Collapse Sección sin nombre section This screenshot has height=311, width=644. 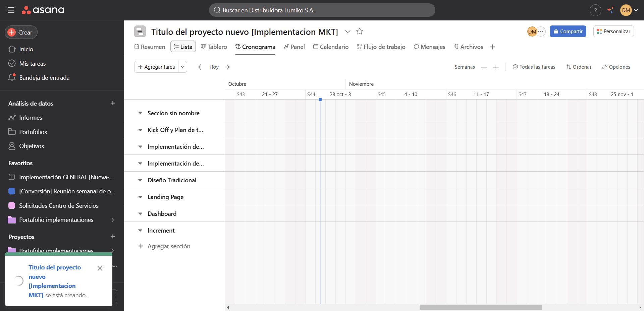coord(140,113)
